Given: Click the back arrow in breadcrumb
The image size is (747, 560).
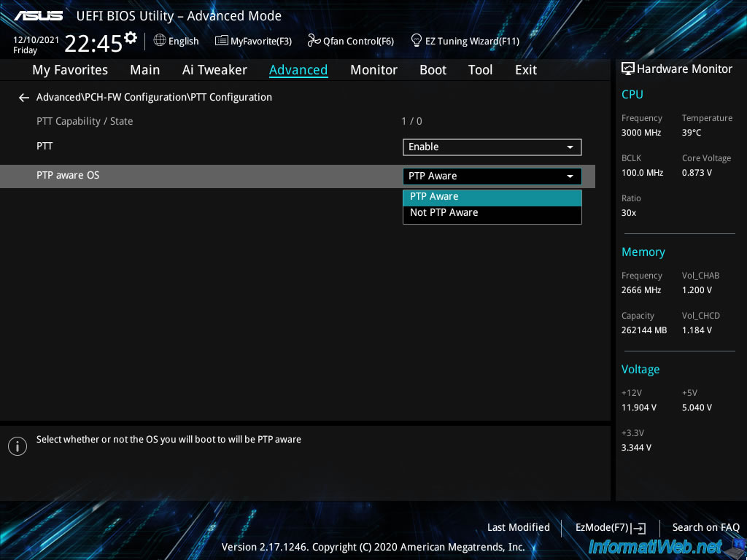Looking at the screenshot, I should click(24, 98).
